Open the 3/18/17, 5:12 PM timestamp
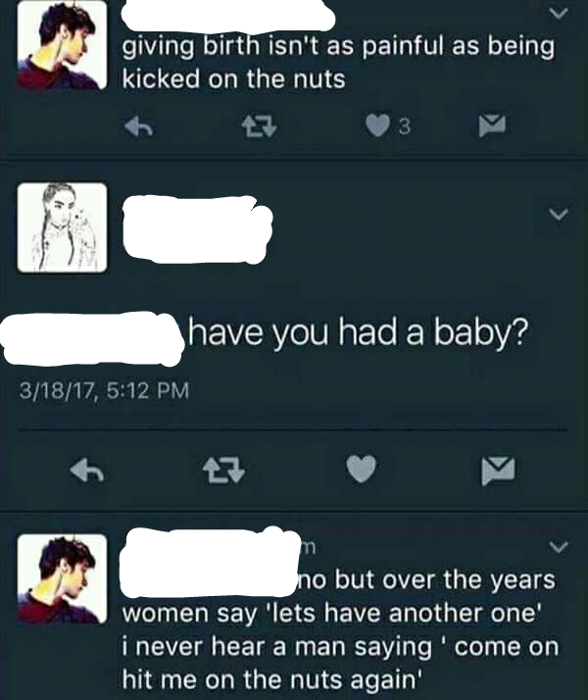The image size is (588, 700). 104,390
